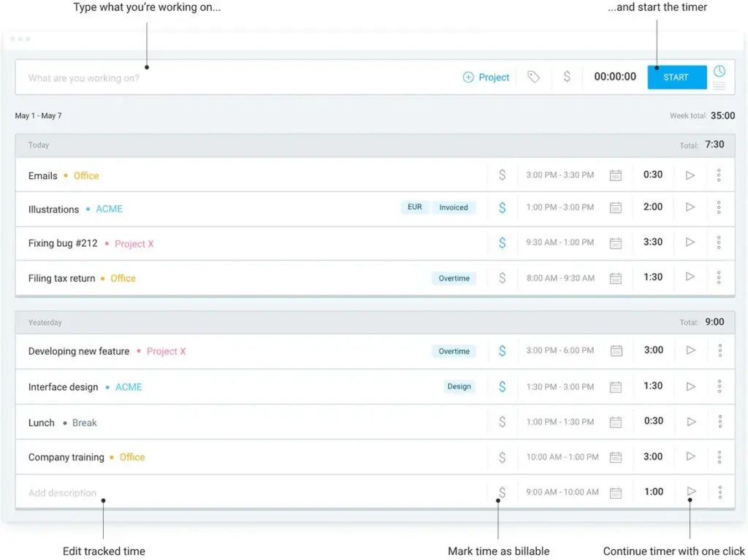Viewport: 748px width, 560px height.
Task: Toggle billable status for Filing tax return
Action: (x=503, y=277)
